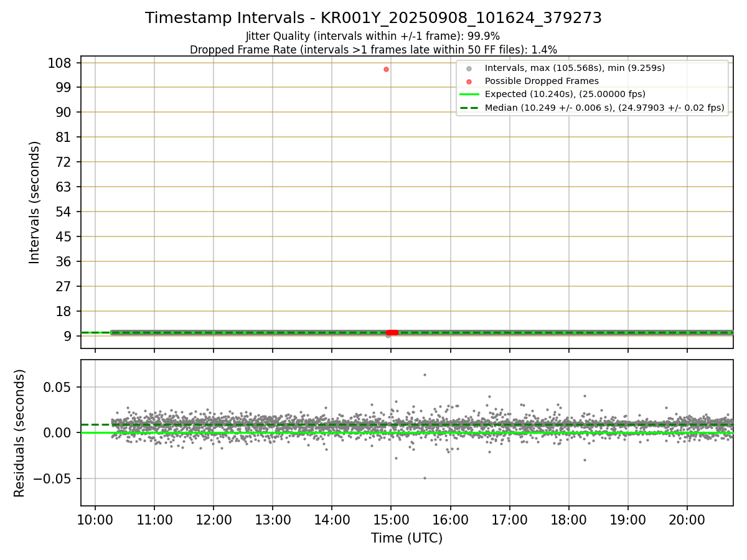The image size is (747, 560).
Task: Select the red dropped-frames cluster at 15:00
Action: 392,333
